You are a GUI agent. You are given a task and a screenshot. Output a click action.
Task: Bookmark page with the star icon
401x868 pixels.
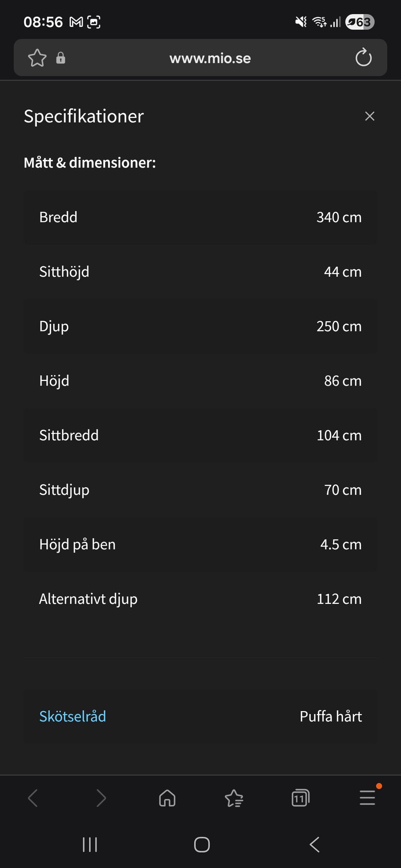37,58
